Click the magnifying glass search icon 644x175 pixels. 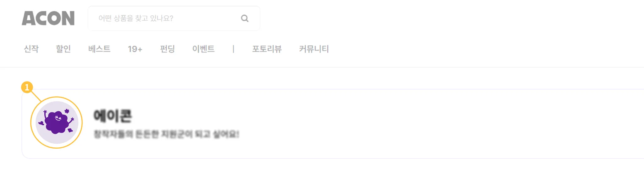(x=245, y=19)
